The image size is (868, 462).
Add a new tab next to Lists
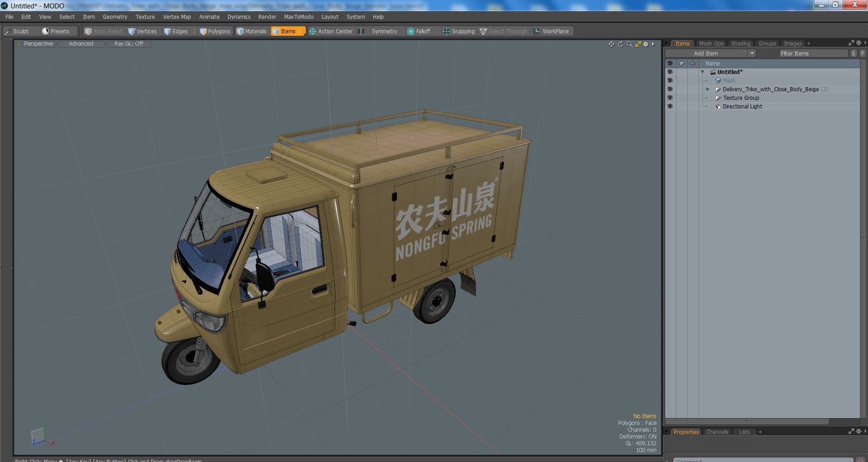click(x=760, y=432)
